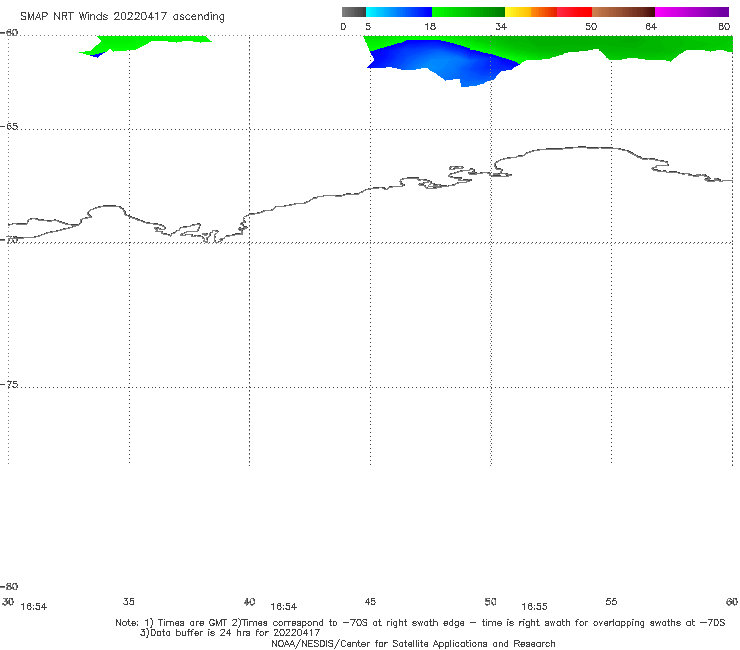Click the color scale label "64"
This screenshot has width=740, height=650.
(x=651, y=27)
